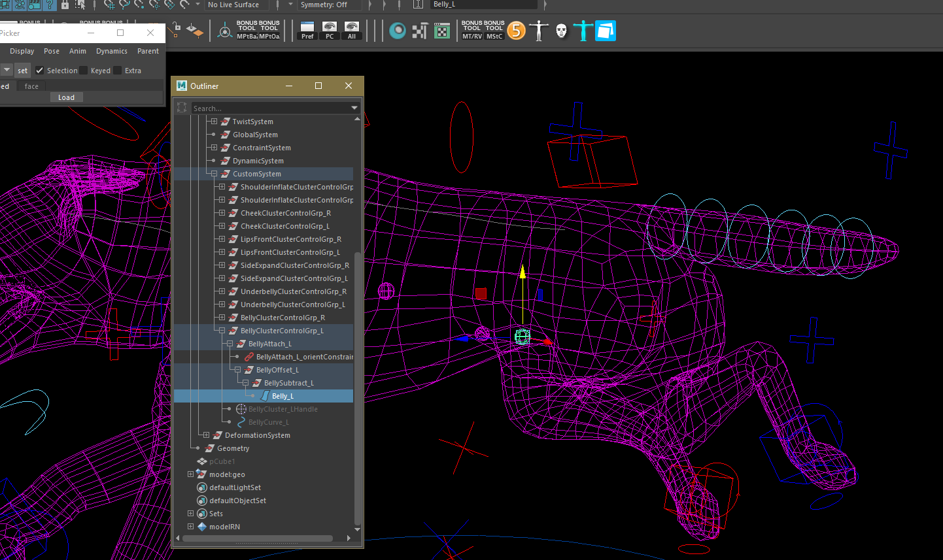This screenshot has height=560, width=943.
Task: Click the PC eye shelf icon
Action: [x=330, y=30]
